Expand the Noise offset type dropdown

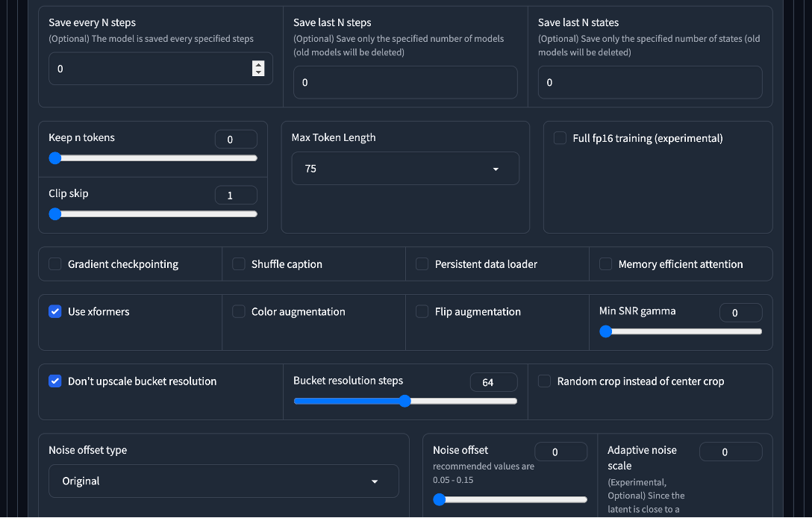(224, 481)
